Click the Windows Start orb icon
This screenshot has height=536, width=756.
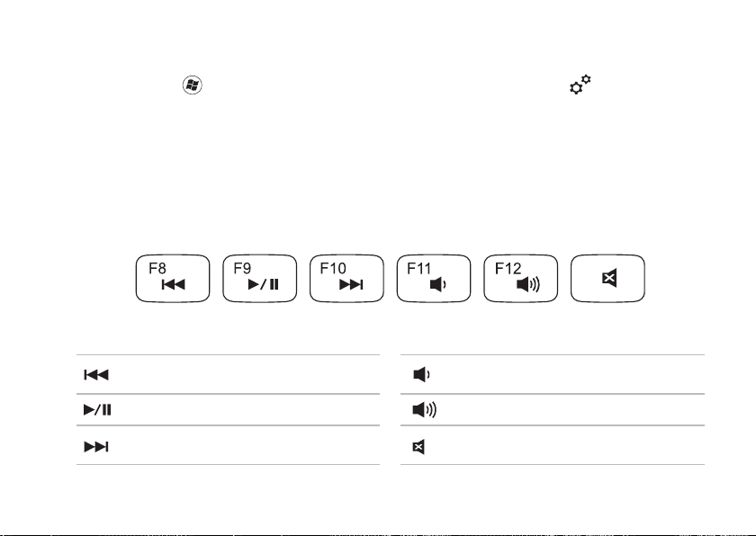click(193, 85)
